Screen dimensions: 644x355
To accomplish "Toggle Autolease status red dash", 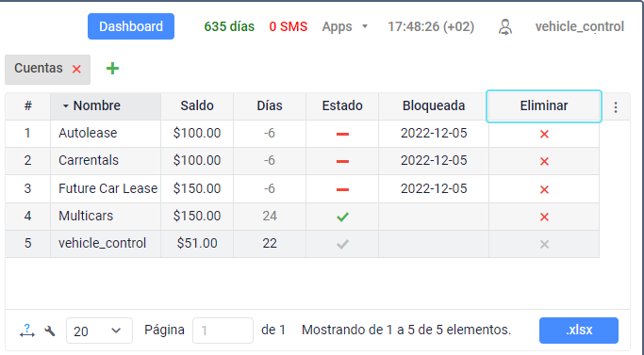I will (342, 135).
